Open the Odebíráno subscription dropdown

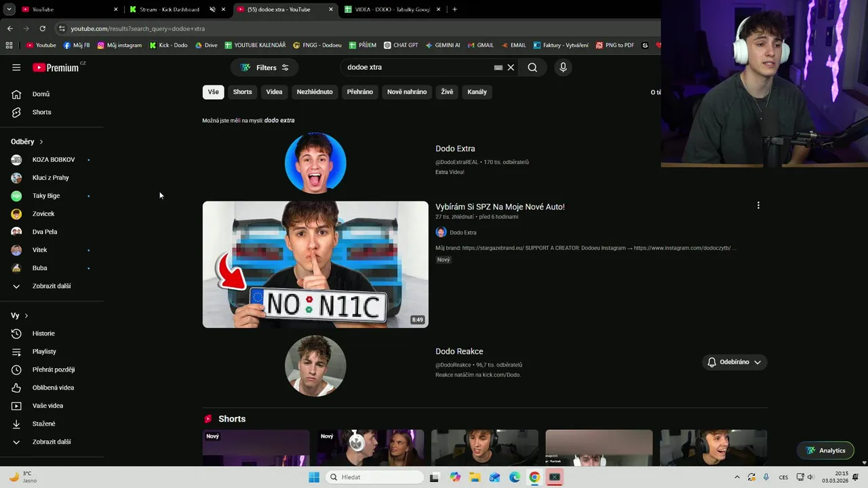(734, 362)
